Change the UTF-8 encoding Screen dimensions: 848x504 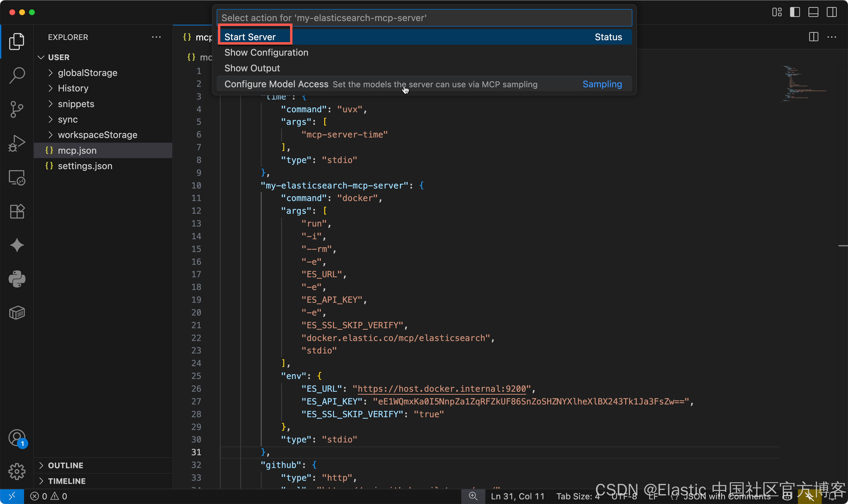click(624, 496)
